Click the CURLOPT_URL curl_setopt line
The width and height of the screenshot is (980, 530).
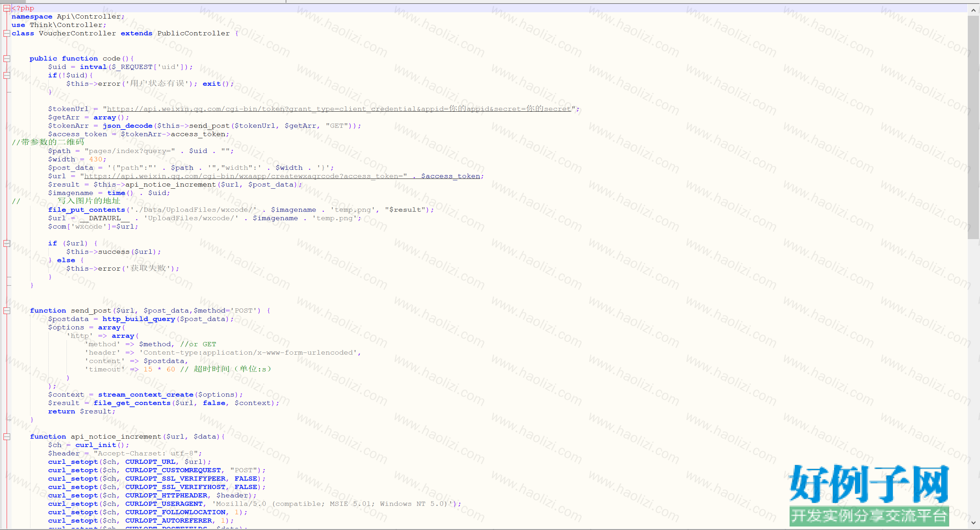129,462
